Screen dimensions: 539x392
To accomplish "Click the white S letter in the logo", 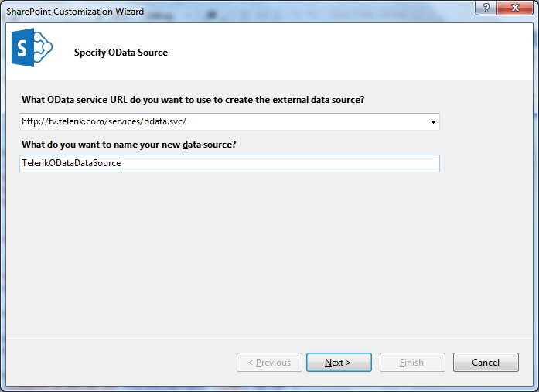I will tap(22, 48).
